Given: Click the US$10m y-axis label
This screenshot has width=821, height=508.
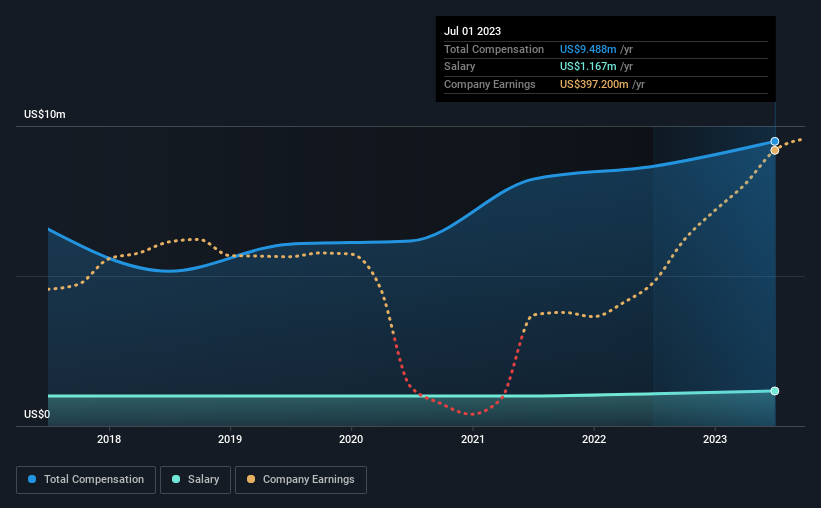Looking at the screenshot, I should coord(45,114).
